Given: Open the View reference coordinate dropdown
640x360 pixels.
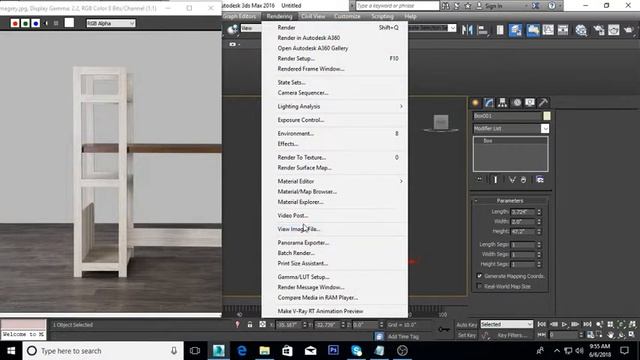Looking at the screenshot, I should point(251,28).
